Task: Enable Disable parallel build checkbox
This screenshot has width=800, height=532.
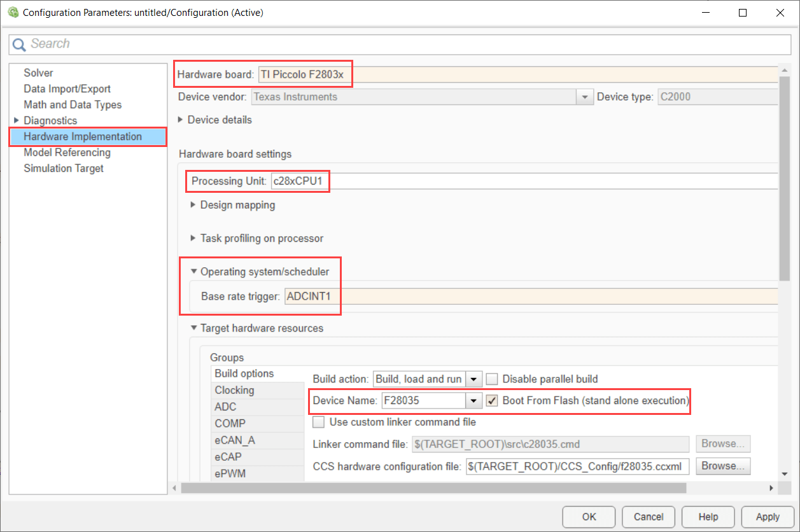Action: (x=492, y=379)
